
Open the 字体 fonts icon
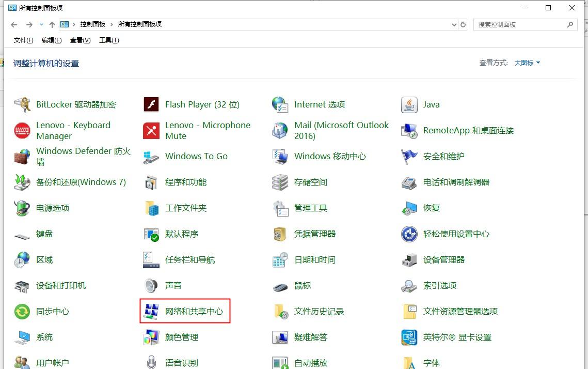coord(409,362)
